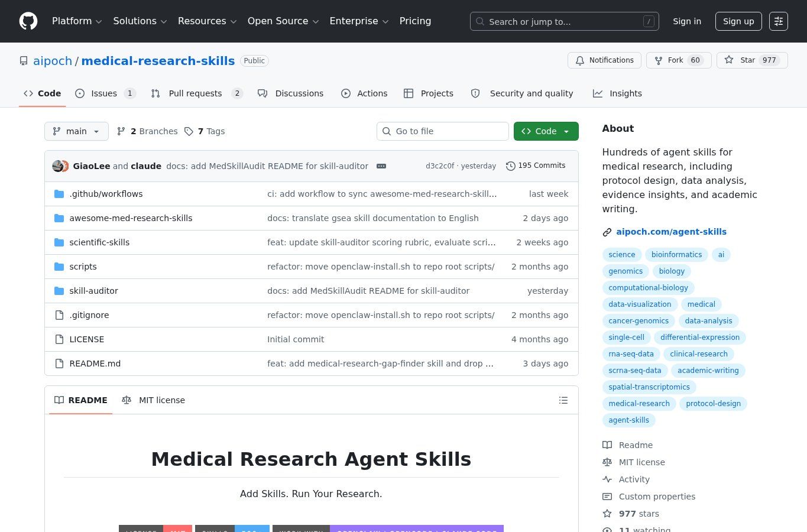Open the Discussions tab

[290, 93]
